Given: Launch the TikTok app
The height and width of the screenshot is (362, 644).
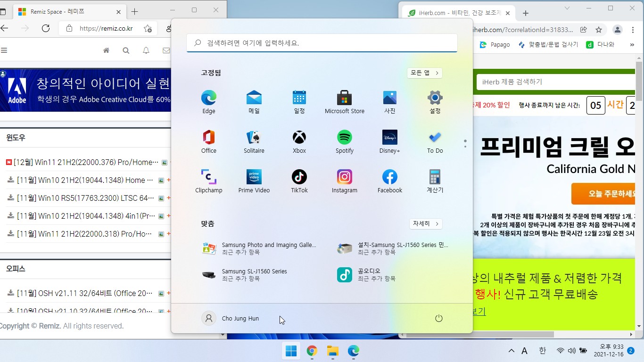Looking at the screenshot, I should pyautogui.click(x=299, y=181).
